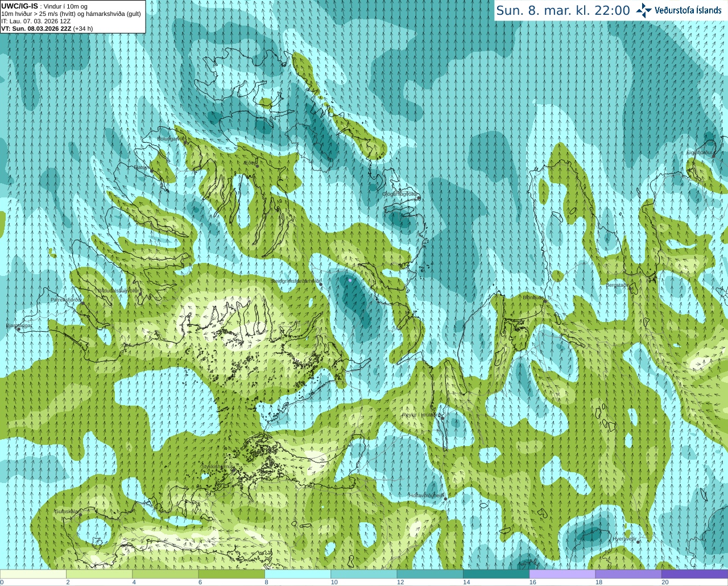This screenshot has height=586, width=728.
Task: Click the "IT: Lau. 07. 03. 2026 12Z" line
Action: 36,21
